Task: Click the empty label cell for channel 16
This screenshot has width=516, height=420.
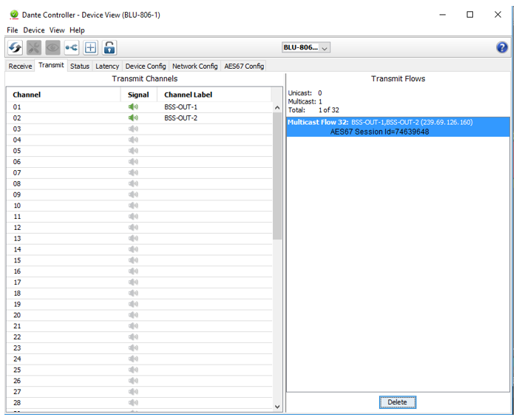Action: [214, 271]
